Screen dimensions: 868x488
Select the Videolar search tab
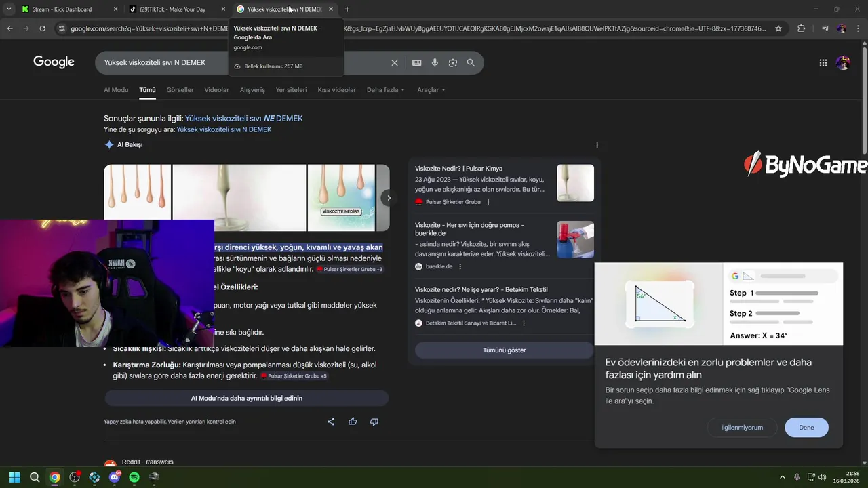click(217, 90)
